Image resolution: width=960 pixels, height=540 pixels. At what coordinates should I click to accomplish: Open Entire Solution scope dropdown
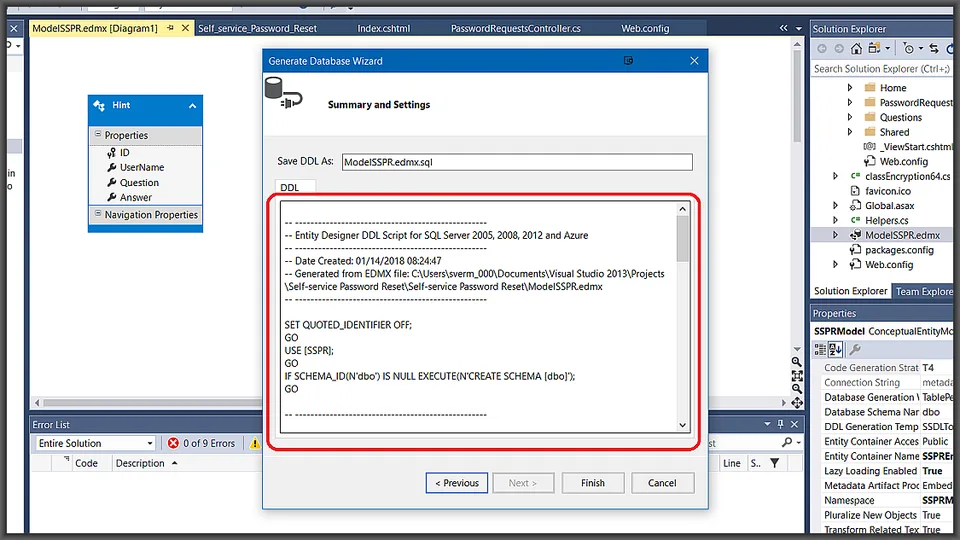click(96, 443)
